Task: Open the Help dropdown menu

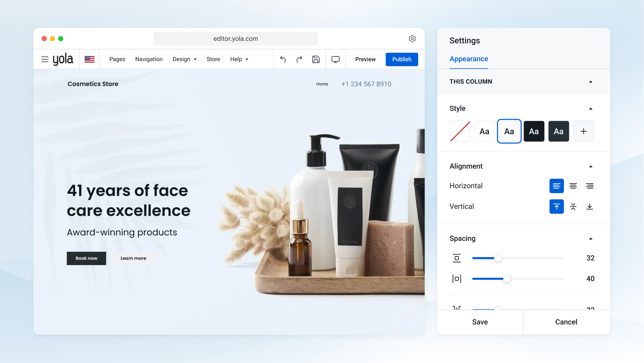Action: (x=239, y=59)
